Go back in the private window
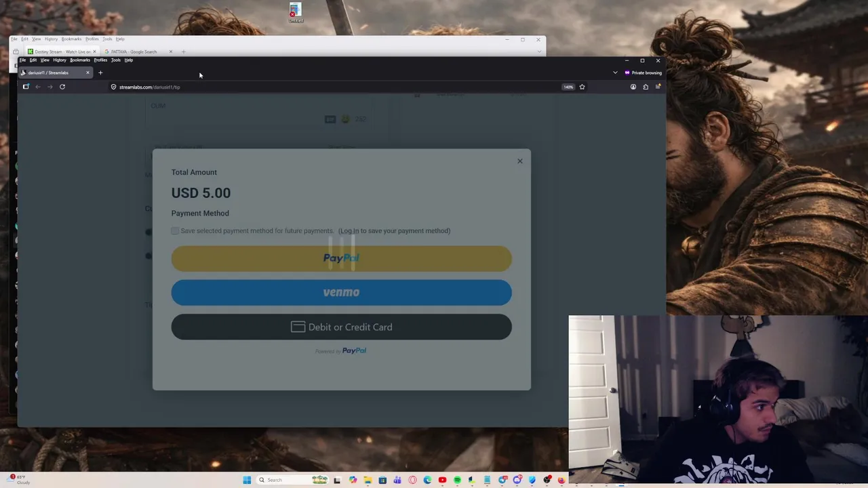Image resolution: width=868 pixels, height=488 pixels. [38, 87]
